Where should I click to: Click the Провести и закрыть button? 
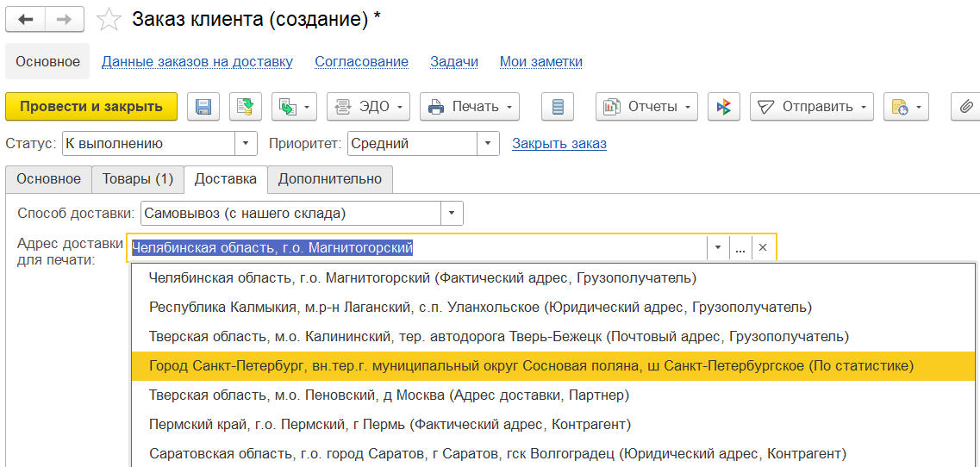click(x=91, y=107)
